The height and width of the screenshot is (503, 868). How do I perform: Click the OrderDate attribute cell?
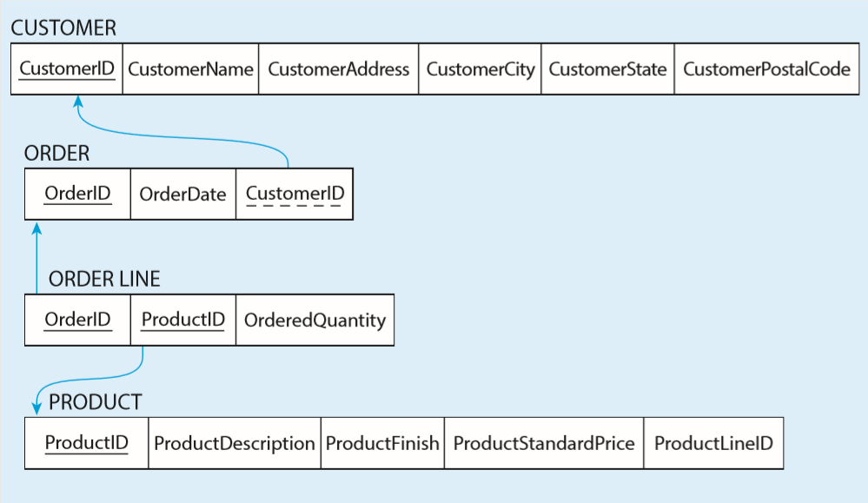[x=182, y=194]
